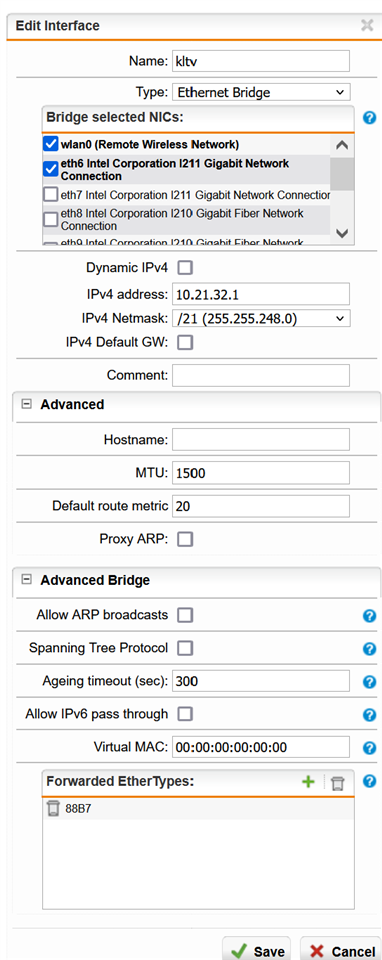Open help for Virtual MAC
This screenshot has width=382, height=960.
[369, 748]
